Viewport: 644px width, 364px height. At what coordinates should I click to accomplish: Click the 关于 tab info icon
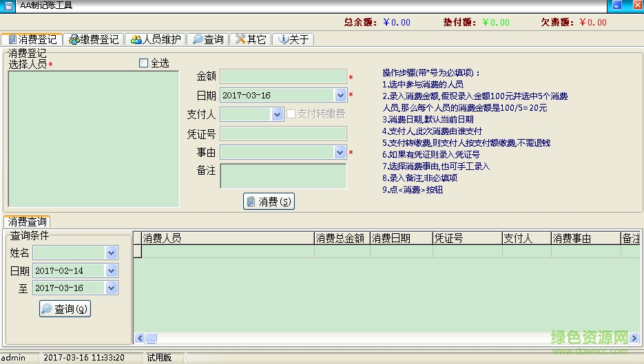click(x=283, y=39)
